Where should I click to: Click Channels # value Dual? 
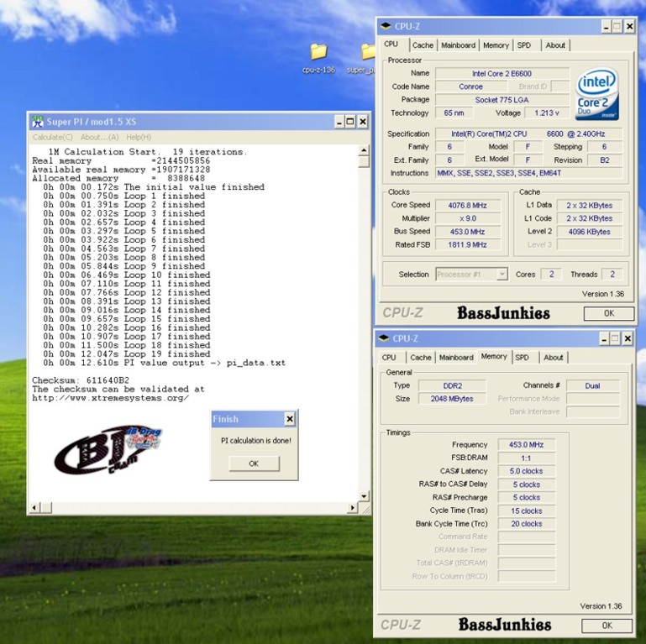pos(593,386)
